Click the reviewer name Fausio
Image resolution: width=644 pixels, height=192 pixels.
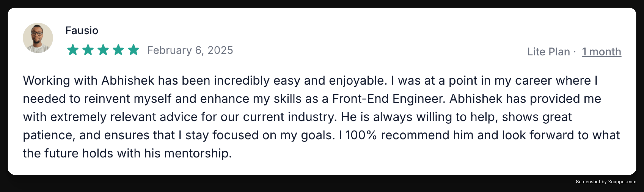[82, 31]
